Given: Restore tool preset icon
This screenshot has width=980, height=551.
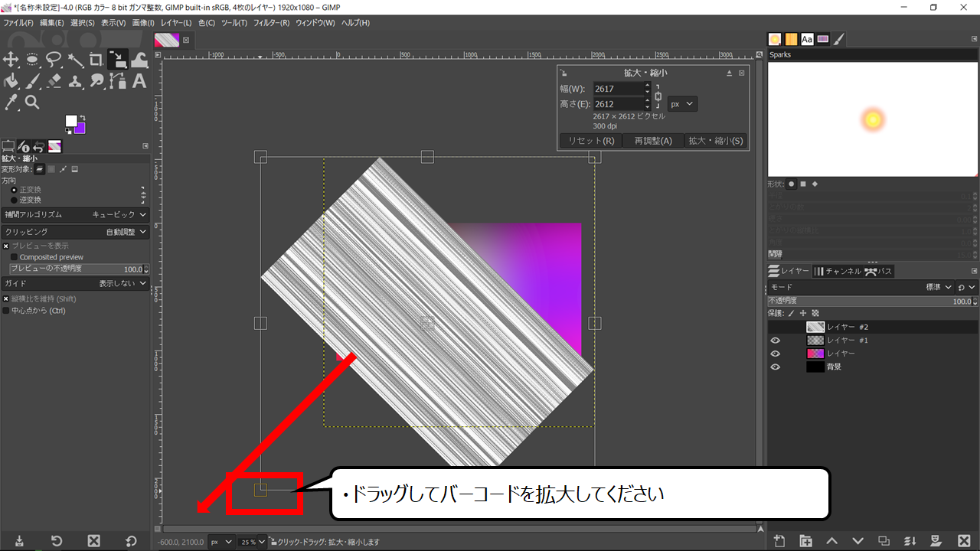Looking at the screenshot, I should pos(57,541).
